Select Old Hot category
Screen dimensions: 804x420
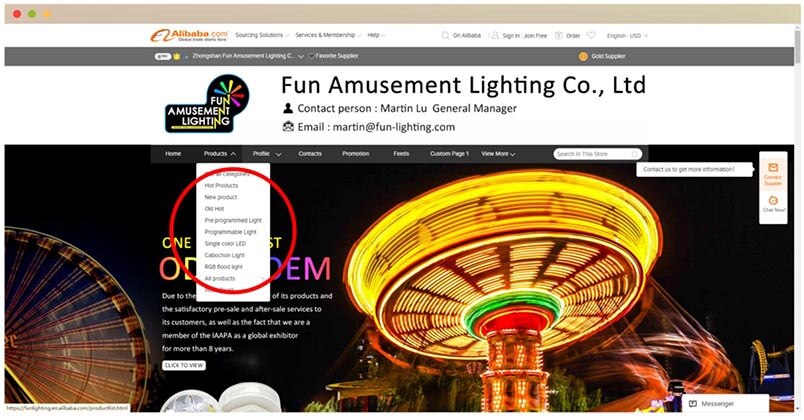click(x=214, y=209)
